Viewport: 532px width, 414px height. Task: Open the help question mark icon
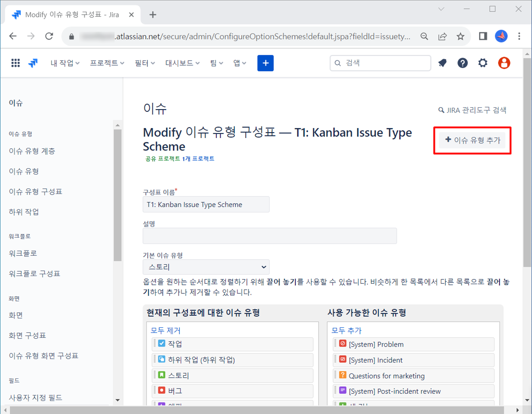[462, 63]
